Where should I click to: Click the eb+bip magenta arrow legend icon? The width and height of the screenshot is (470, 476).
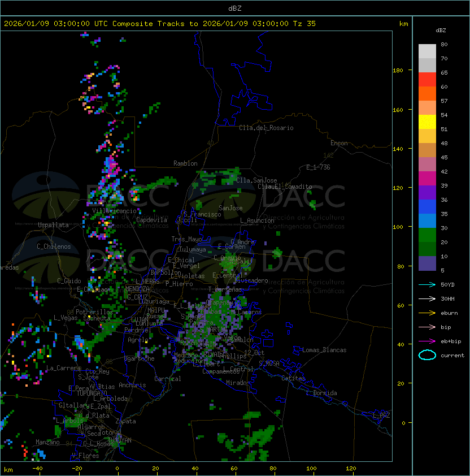pyautogui.click(x=427, y=341)
